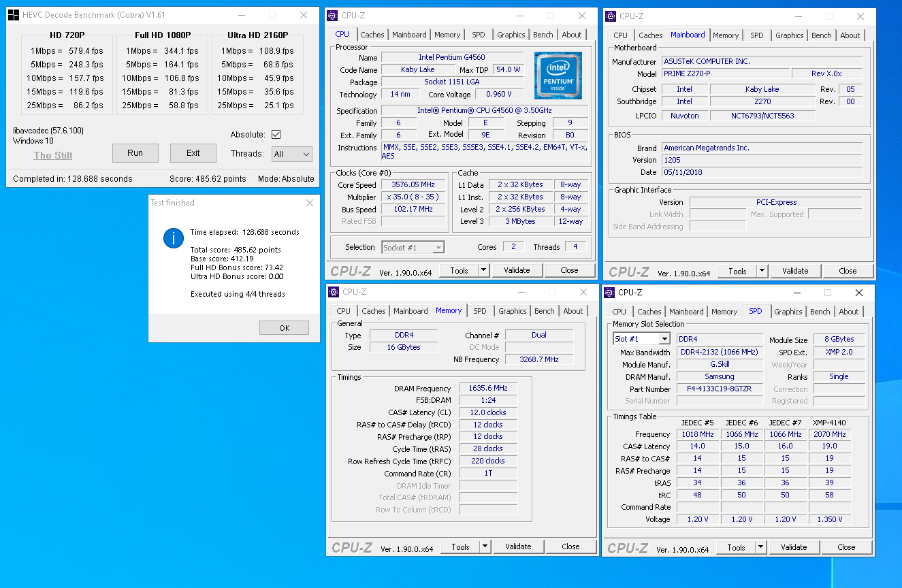Click the Core Speed value 3576.05 MHz
The width and height of the screenshot is (902, 588).
point(413,185)
